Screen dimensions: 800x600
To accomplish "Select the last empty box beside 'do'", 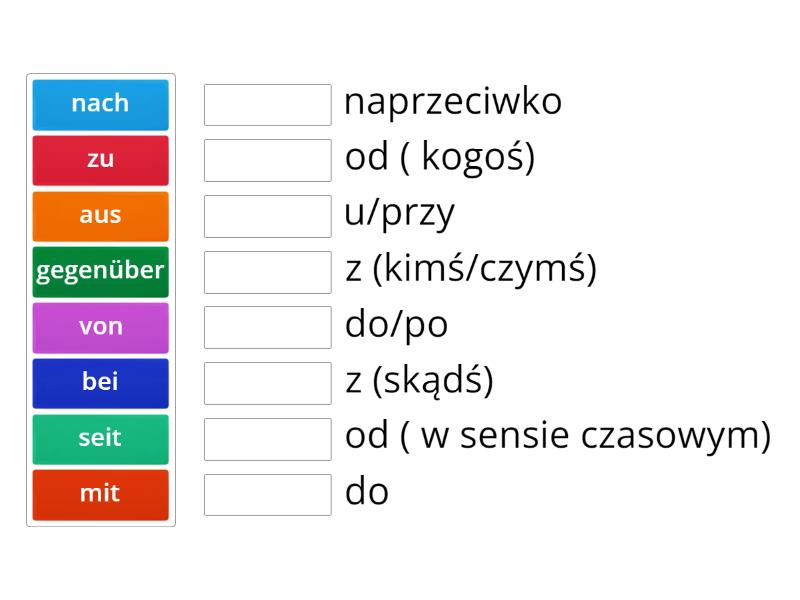I will (267, 494).
